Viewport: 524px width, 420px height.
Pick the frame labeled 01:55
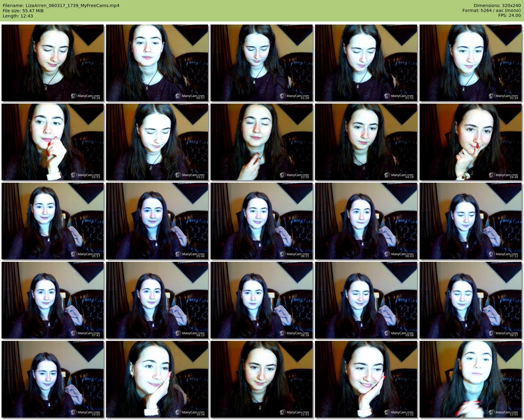[366, 63]
